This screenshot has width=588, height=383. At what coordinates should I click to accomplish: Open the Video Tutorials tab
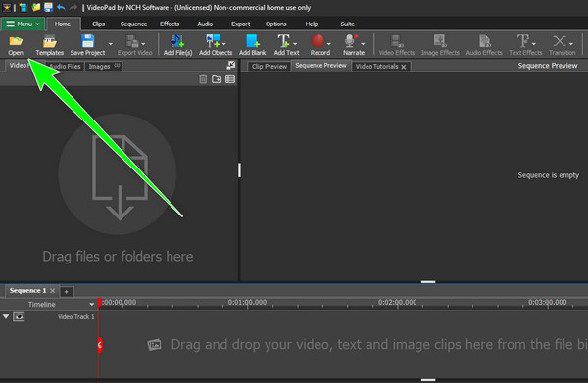(x=376, y=67)
